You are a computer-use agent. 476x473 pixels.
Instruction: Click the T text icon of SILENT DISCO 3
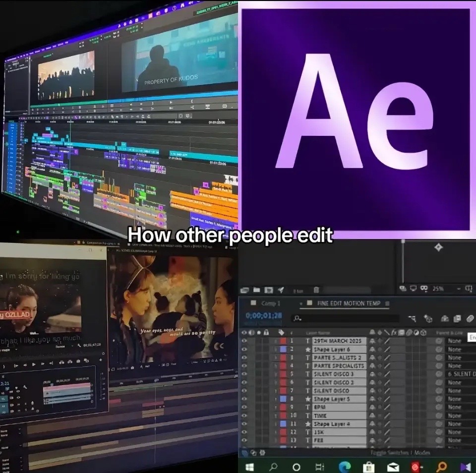pyautogui.click(x=308, y=374)
